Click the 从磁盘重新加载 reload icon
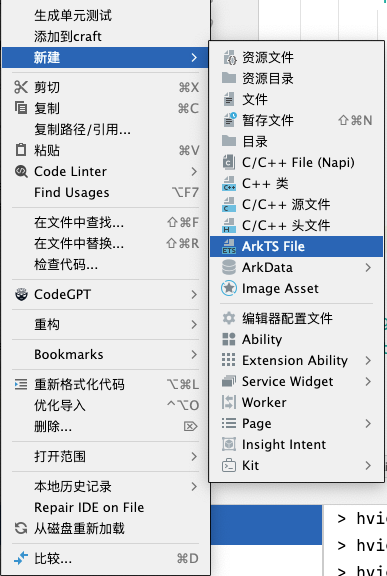This screenshot has height=576, width=387. tap(21, 528)
